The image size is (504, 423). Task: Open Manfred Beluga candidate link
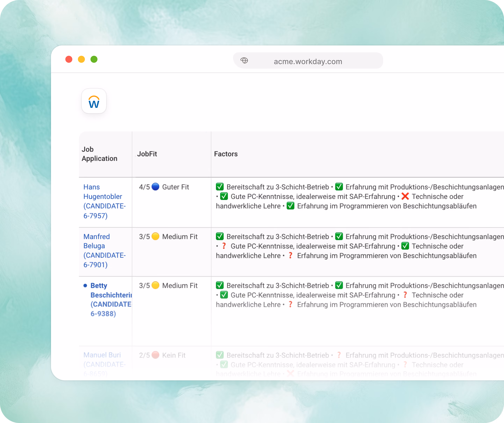point(104,250)
